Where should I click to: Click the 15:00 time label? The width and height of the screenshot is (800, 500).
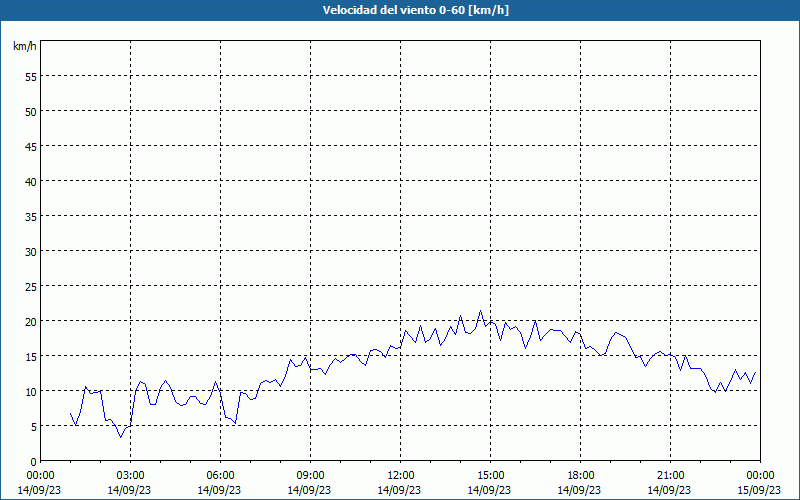490,476
